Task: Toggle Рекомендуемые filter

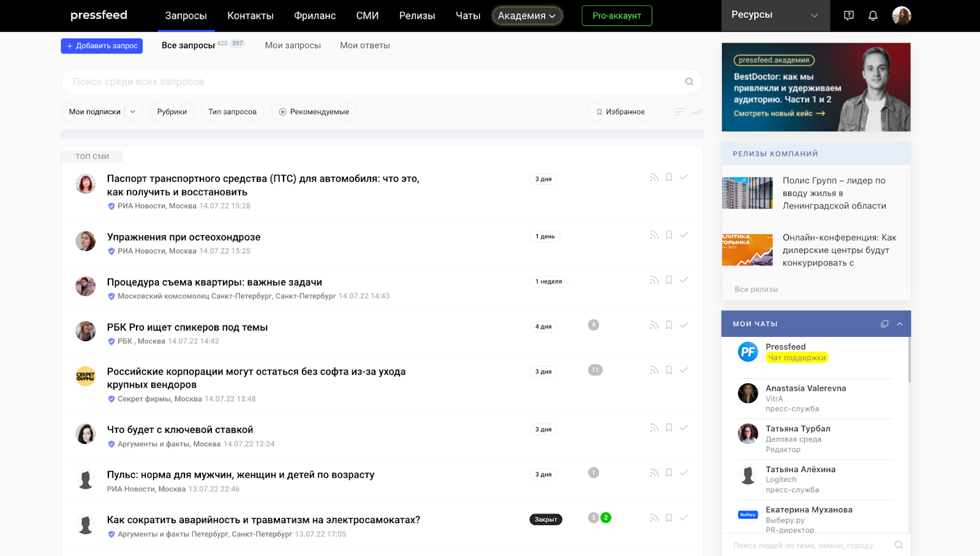Action: (x=314, y=112)
